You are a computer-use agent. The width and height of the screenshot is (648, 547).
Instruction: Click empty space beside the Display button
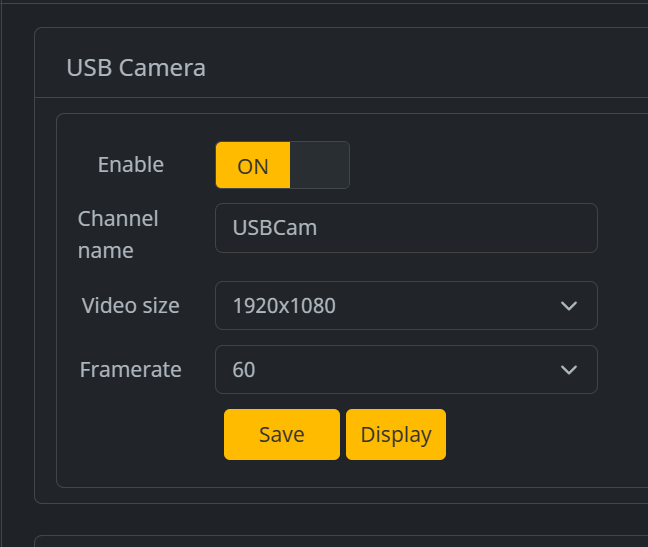click(530, 435)
